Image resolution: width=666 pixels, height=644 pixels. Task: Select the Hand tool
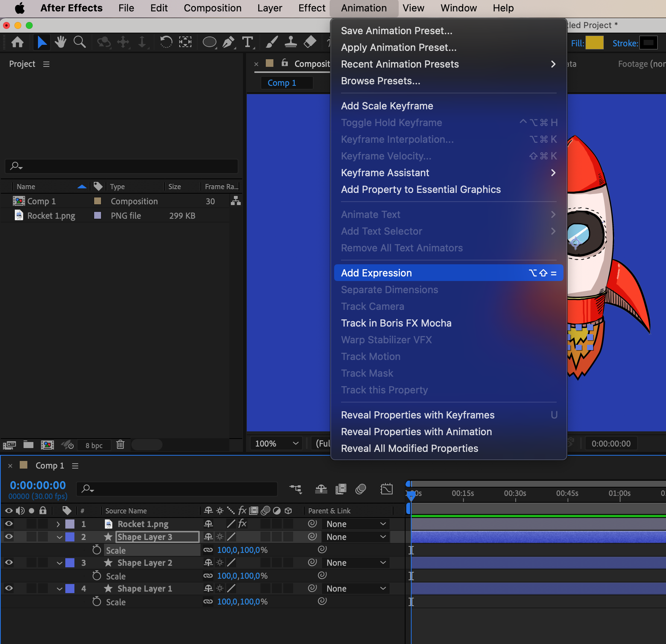[x=60, y=42]
